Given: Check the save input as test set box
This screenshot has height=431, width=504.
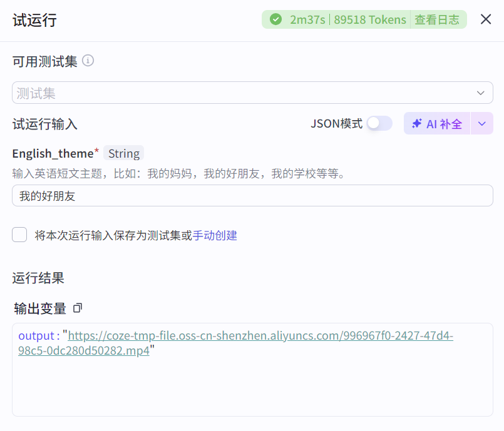Looking at the screenshot, I should click(x=20, y=235).
